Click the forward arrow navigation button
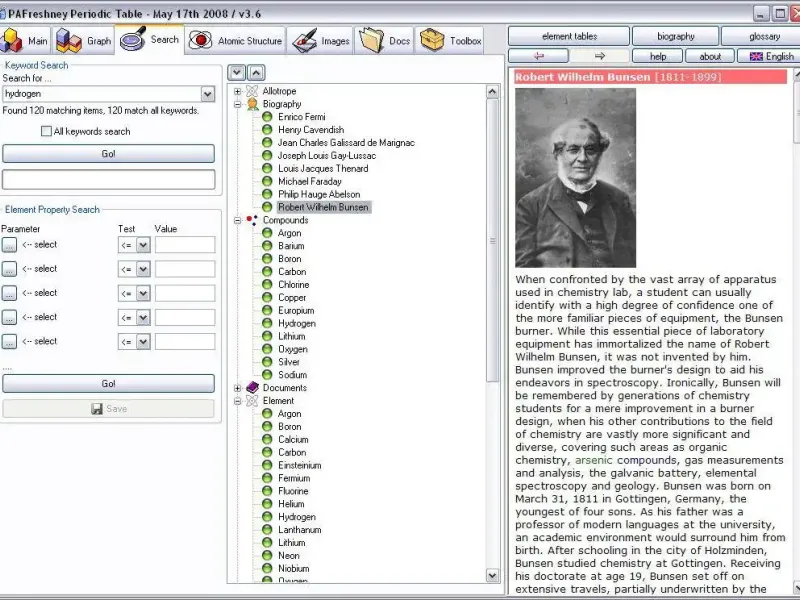Viewport: 800px width, 600px height. click(x=599, y=56)
